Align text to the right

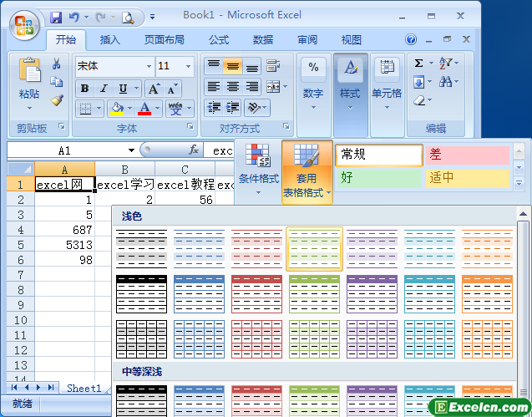coord(251,87)
